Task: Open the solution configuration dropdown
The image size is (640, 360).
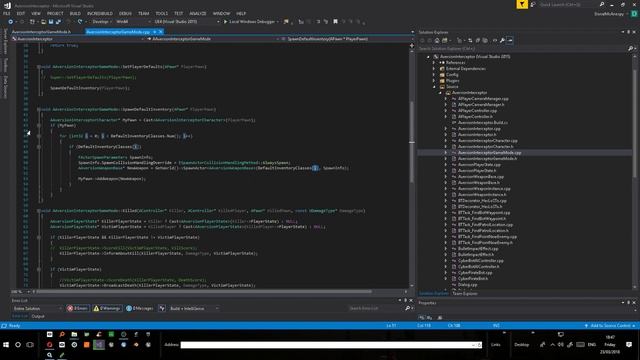Action: tap(101, 22)
